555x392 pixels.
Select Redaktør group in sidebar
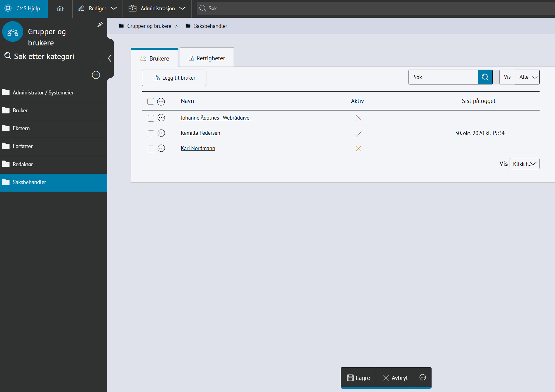click(23, 164)
